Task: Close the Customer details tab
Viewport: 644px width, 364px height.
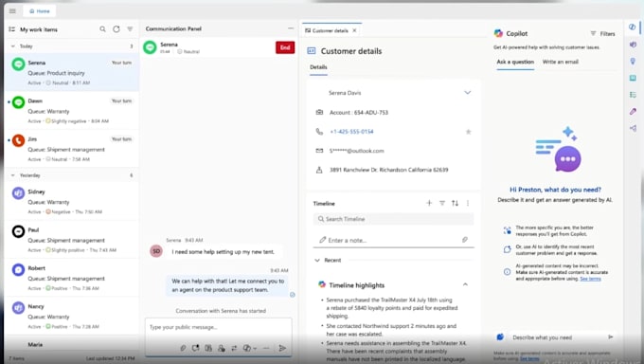Action: [354, 30]
